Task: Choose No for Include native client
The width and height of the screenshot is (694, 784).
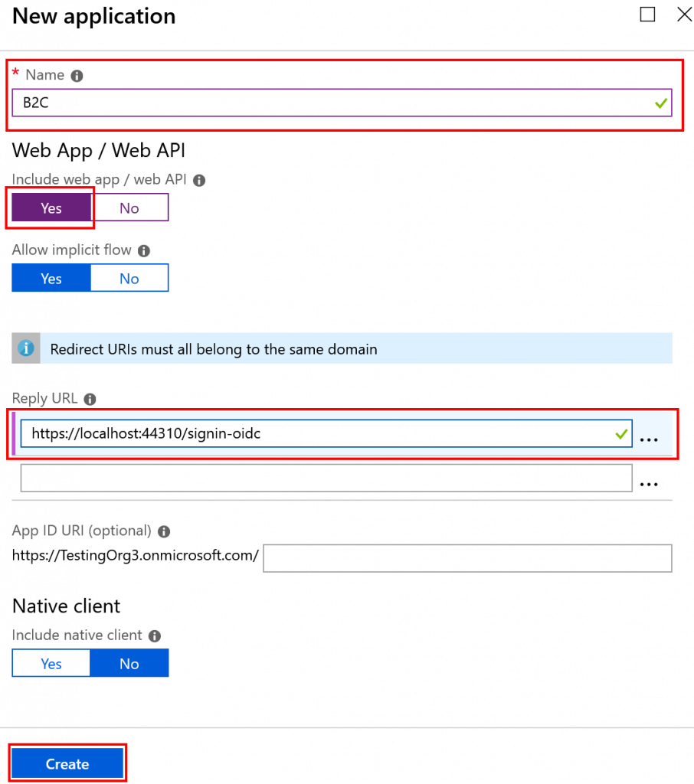Action: [x=129, y=663]
